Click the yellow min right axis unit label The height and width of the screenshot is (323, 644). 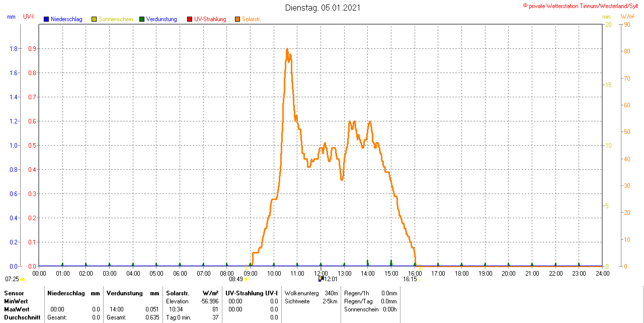point(606,17)
